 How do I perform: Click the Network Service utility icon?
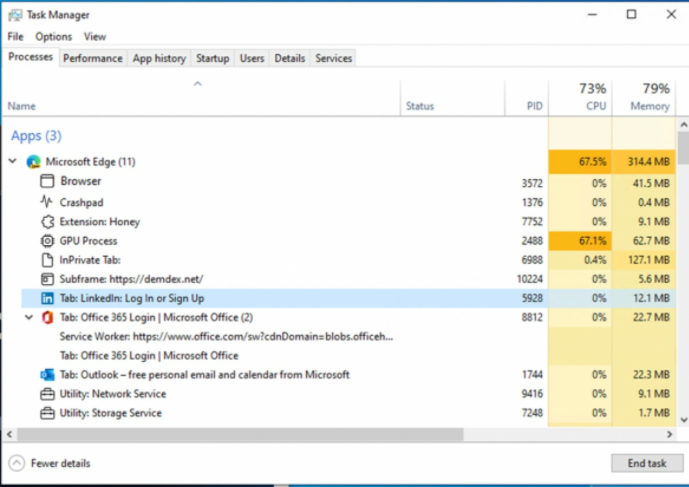[x=46, y=394]
